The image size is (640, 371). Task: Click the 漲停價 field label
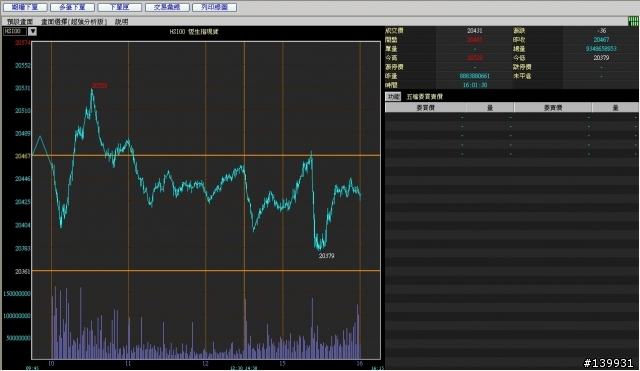tap(394, 67)
